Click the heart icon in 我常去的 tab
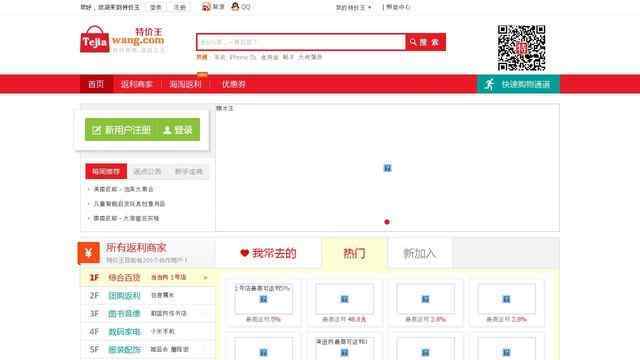This screenshot has width=640, height=360. (x=244, y=253)
